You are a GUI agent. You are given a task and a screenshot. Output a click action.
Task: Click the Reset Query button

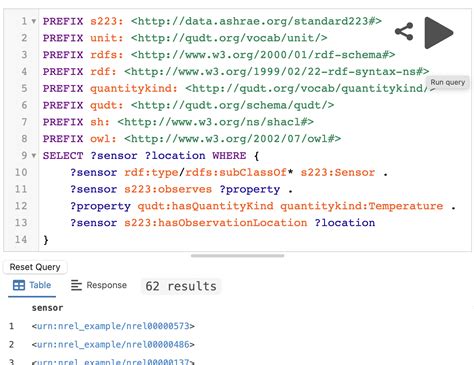pyautogui.click(x=35, y=267)
